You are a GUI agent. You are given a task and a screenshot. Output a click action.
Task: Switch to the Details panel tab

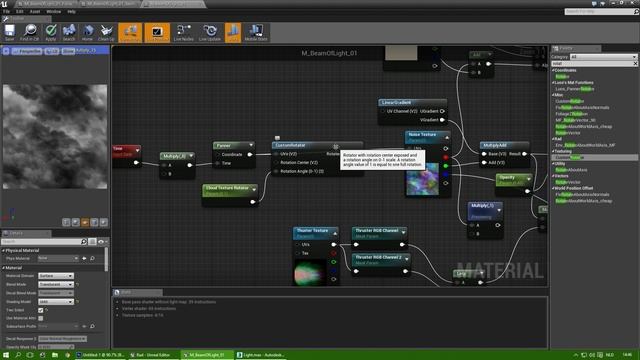[x=26, y=233]
